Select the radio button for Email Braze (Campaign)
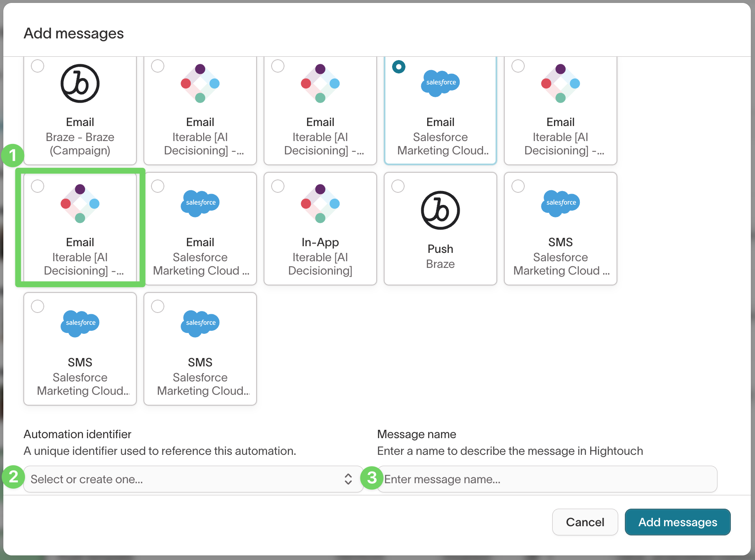This screenshot has width=755, height=560. [x=38, y=66]
